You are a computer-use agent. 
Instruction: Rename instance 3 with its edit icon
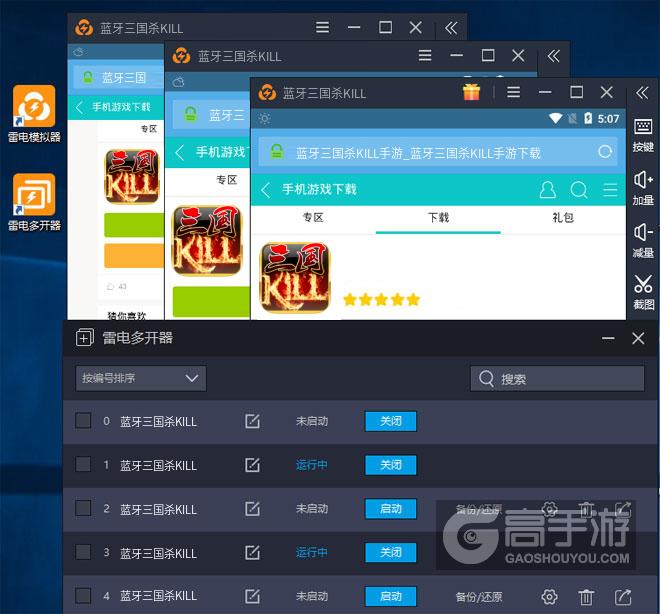252,552
